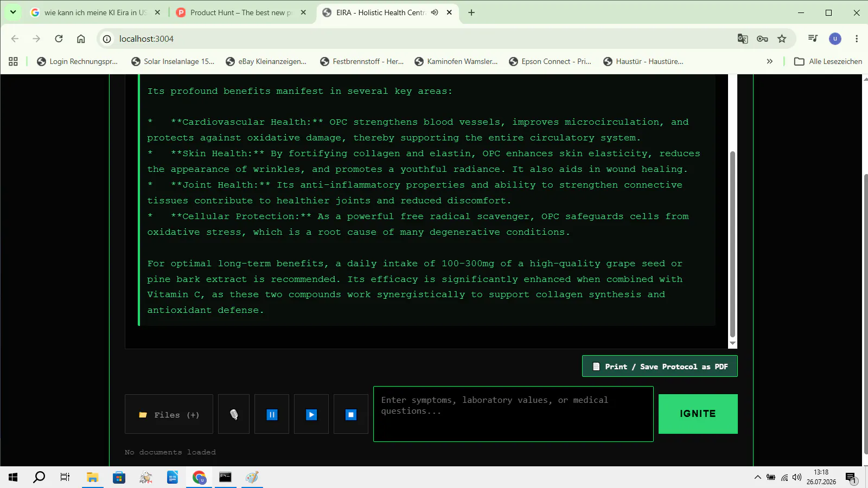This screenshot has height=488, width=868.
Task: Open the Solar Inselanlage bookmark
Action: click(173, 61)
